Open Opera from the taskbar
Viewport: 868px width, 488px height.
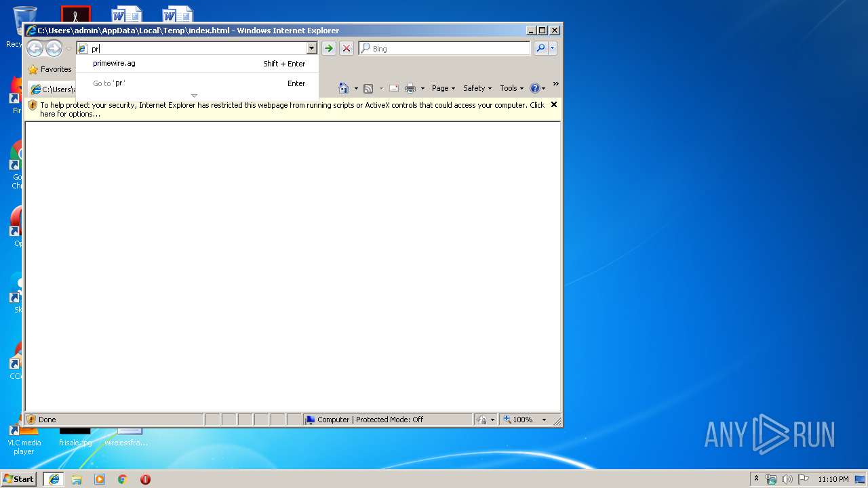tap(145, 479)
